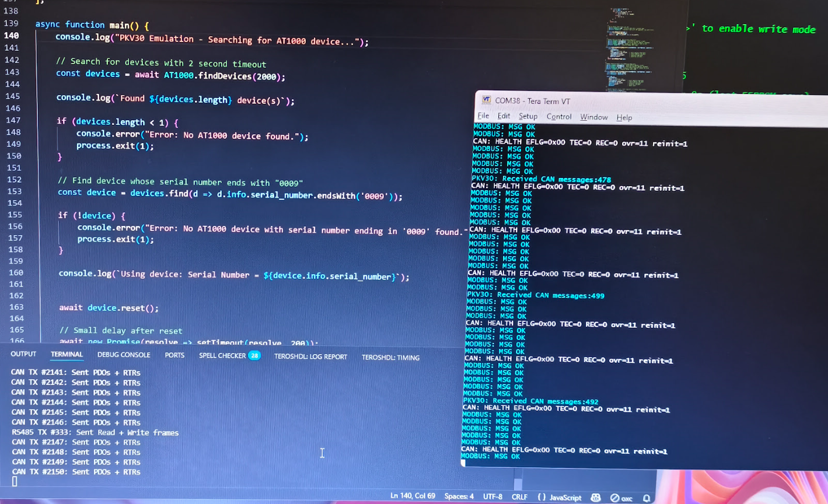Click Ln 140, Col 69 cursor position

pyautogui.click(x=413, y=495)
